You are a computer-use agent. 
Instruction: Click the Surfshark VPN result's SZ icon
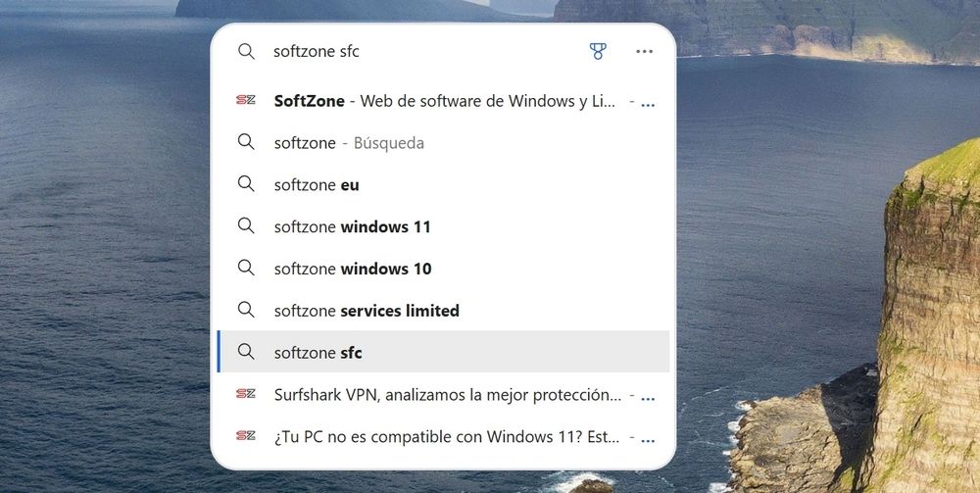(246, 395)
